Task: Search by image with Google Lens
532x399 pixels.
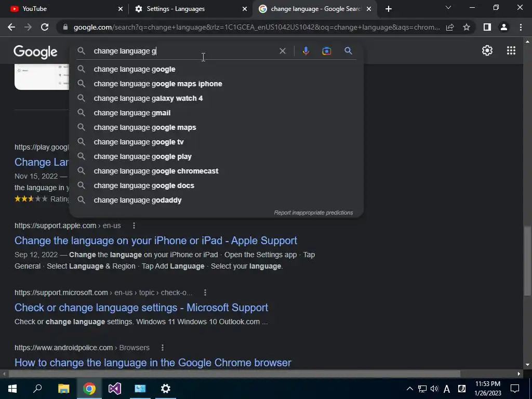Action: click(x=326, y=51)
